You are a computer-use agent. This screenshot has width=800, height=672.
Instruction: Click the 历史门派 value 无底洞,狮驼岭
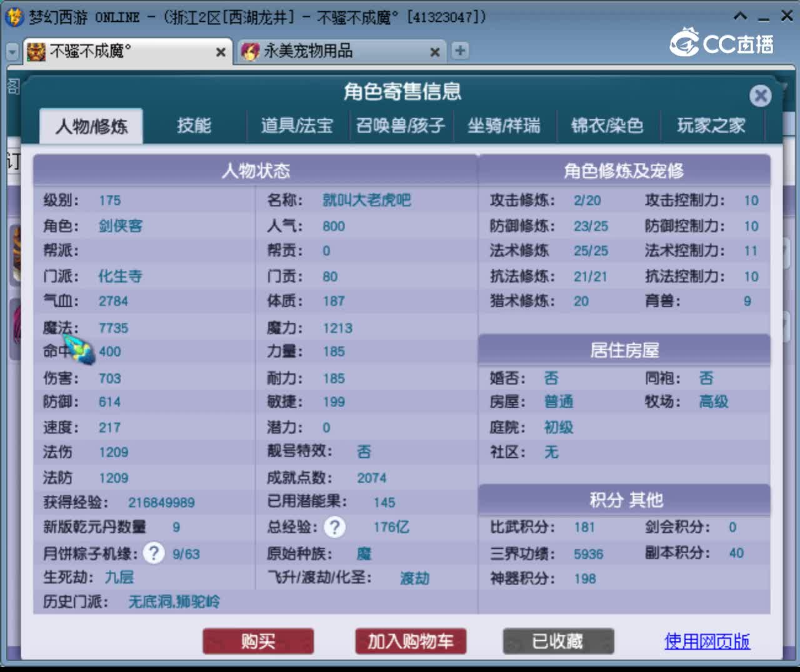pyautogui.click(x=174, y=601)
